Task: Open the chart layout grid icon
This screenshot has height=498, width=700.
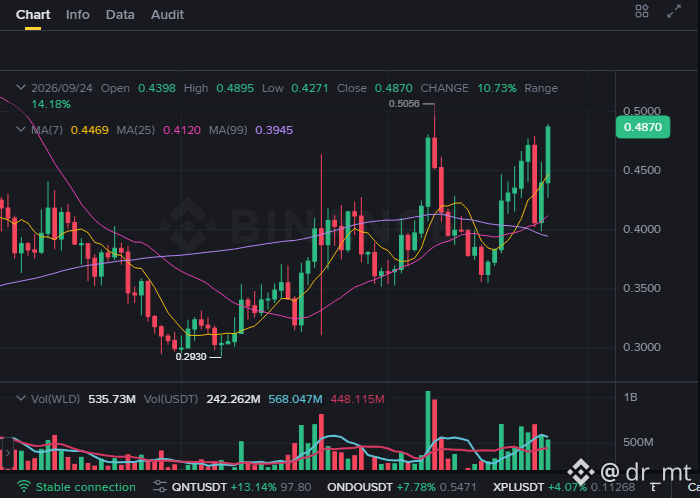Action: 642,11
